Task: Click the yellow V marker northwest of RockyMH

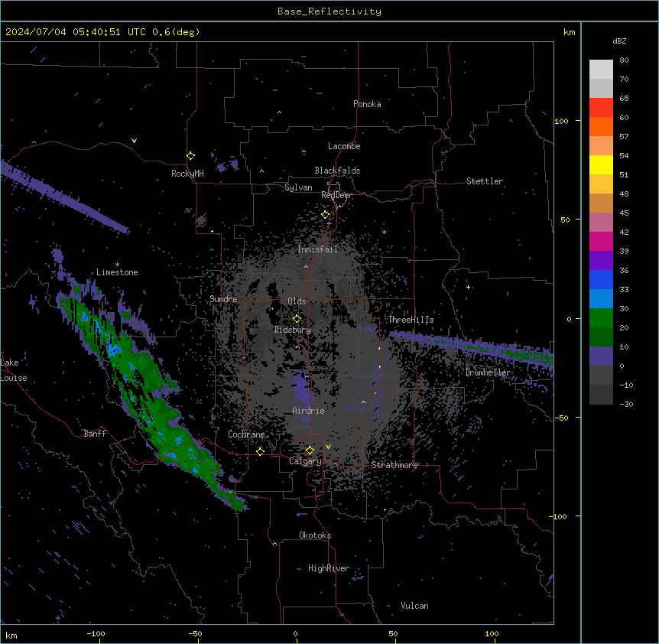Action: click(x=134, y=141)
